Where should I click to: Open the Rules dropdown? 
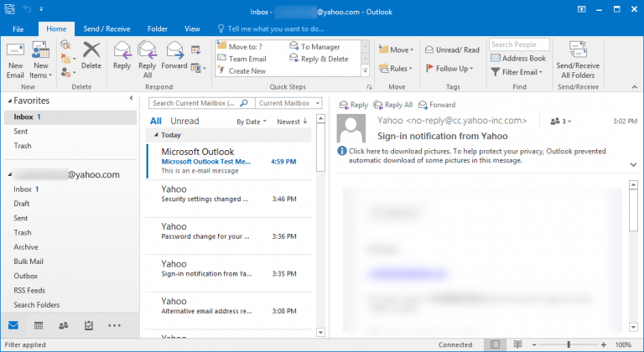click(396, 68)
